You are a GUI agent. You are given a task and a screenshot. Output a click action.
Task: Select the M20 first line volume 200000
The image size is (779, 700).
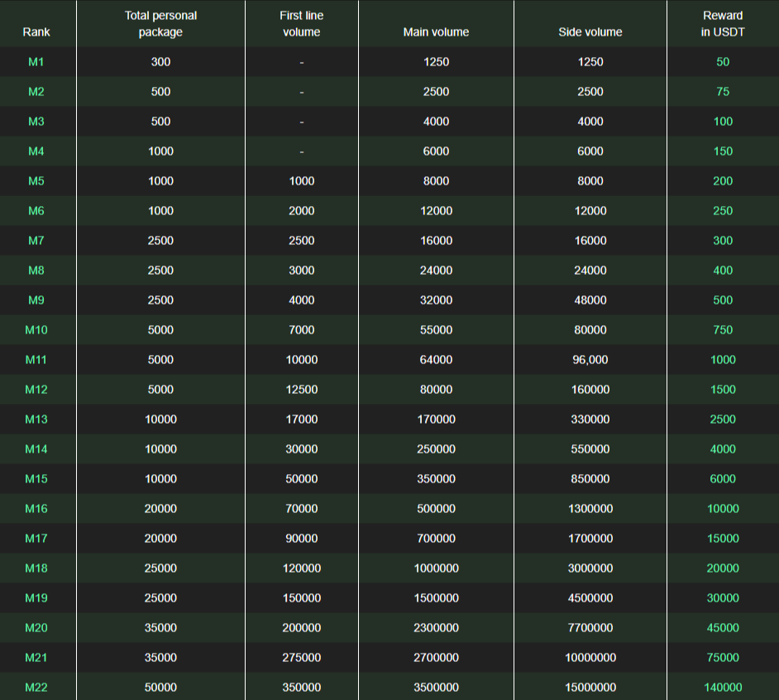point(301,628)
